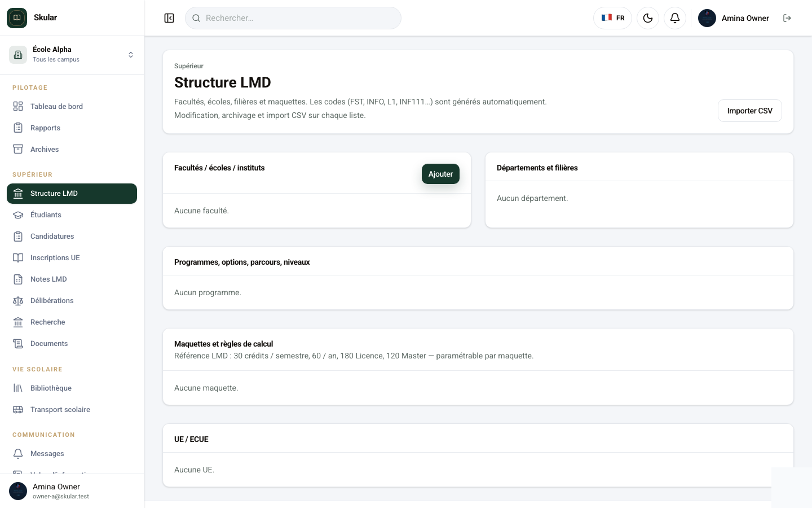The height and width of the screenshot is (508, 812).
Task: Open Amina Owner profile in header
Action: click(x=734, y=18)
